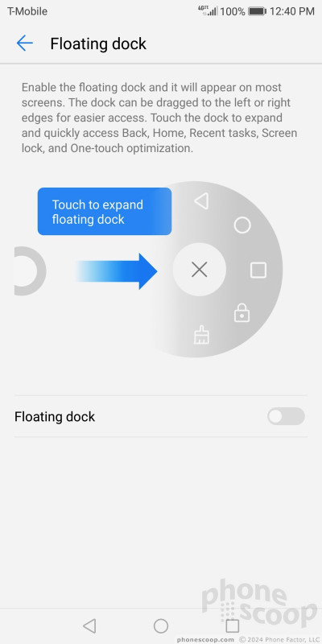
Task: Tap the dock's recent tasks square icon
Action: (258, 270)
